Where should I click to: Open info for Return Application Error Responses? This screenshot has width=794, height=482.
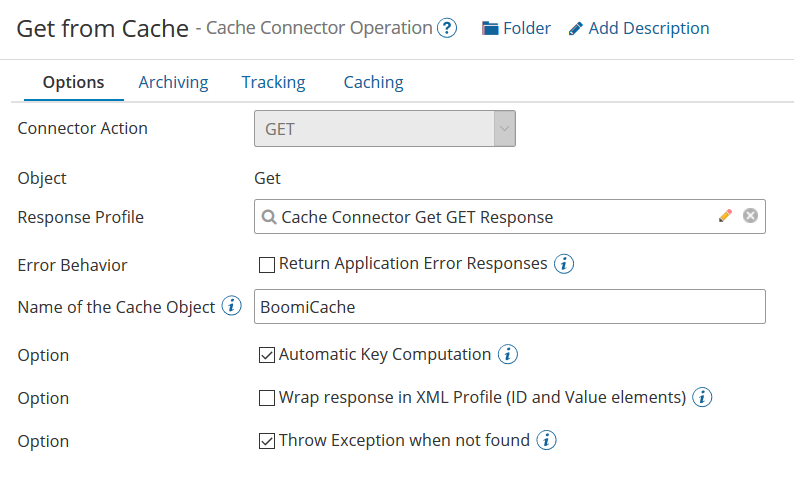(564, 264)
